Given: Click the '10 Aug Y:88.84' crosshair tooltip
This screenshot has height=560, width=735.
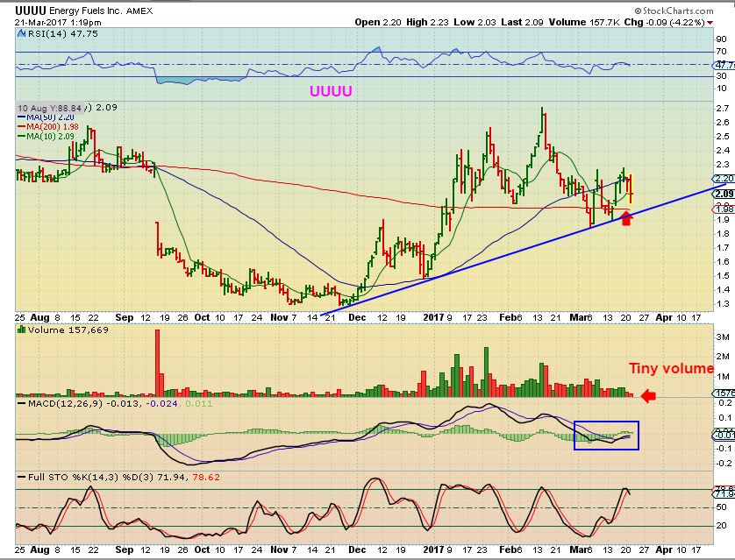Looking at the screenshot, I should tap(50, 108).
